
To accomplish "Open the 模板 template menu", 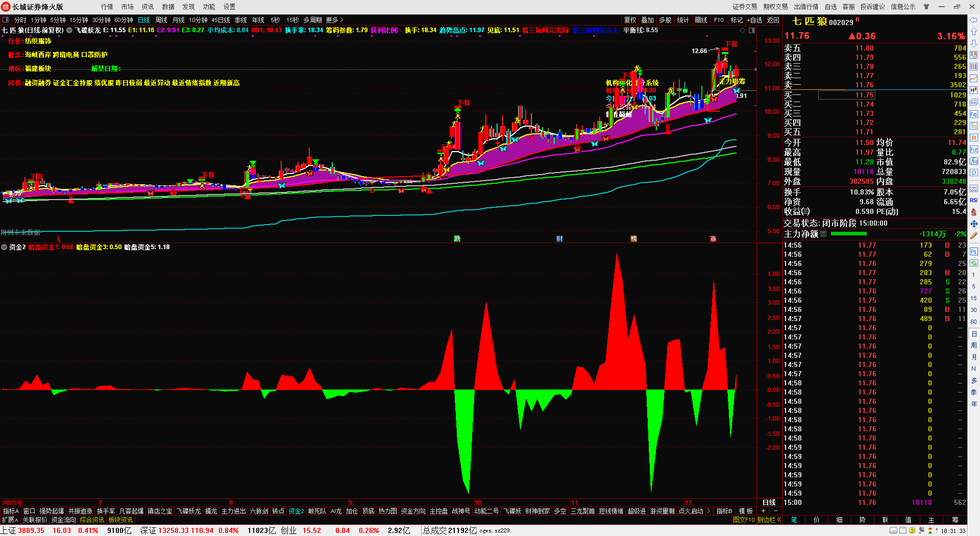I will click(x=746, y=511).
